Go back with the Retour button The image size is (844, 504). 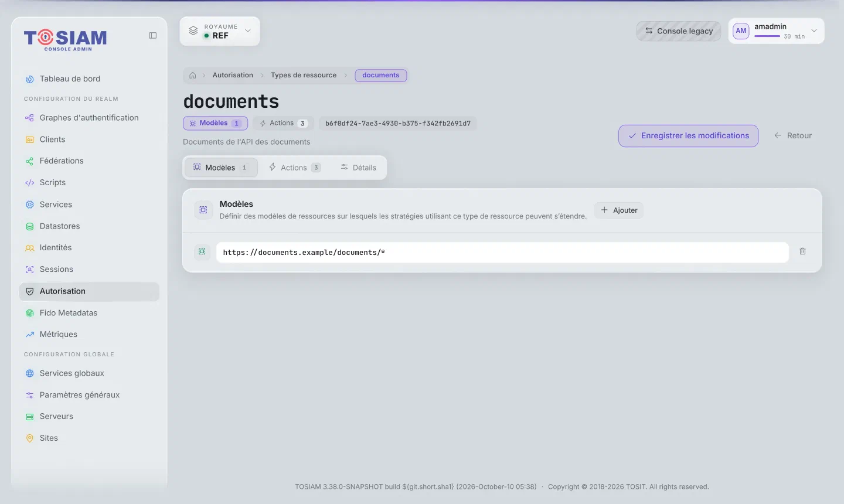(793, 136)
